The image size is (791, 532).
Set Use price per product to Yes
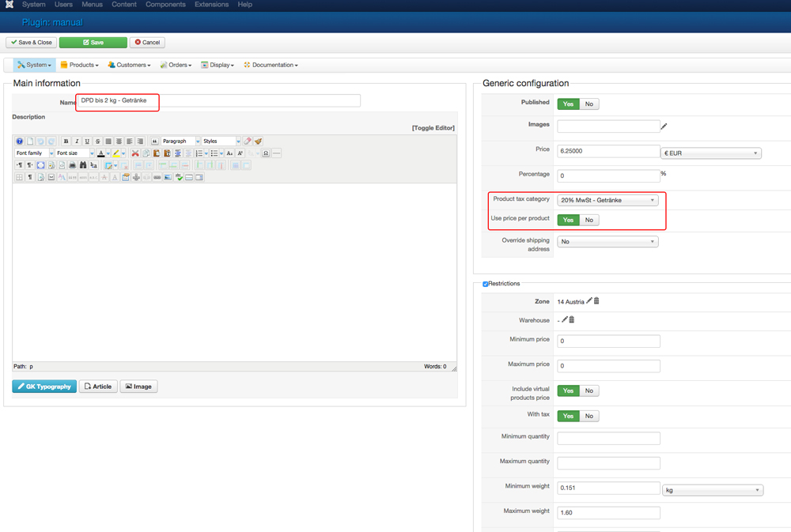coord(568,220)
